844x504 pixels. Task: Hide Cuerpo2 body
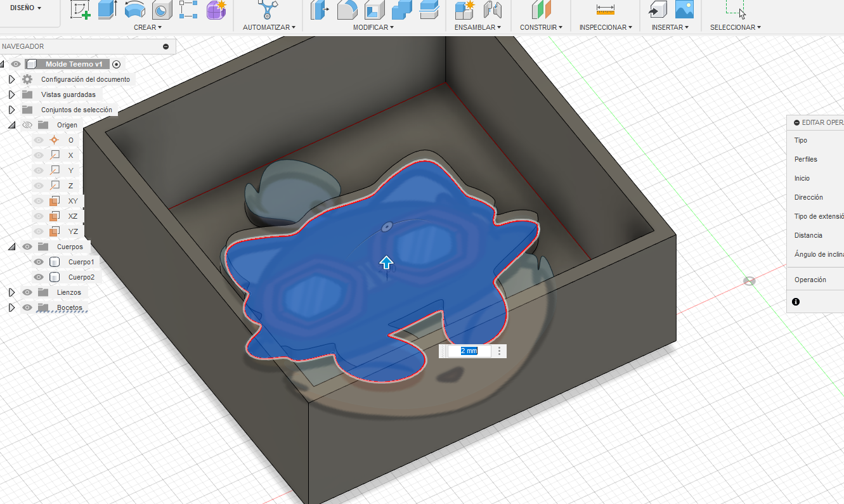pyautogui.click(x=39, y=277)
